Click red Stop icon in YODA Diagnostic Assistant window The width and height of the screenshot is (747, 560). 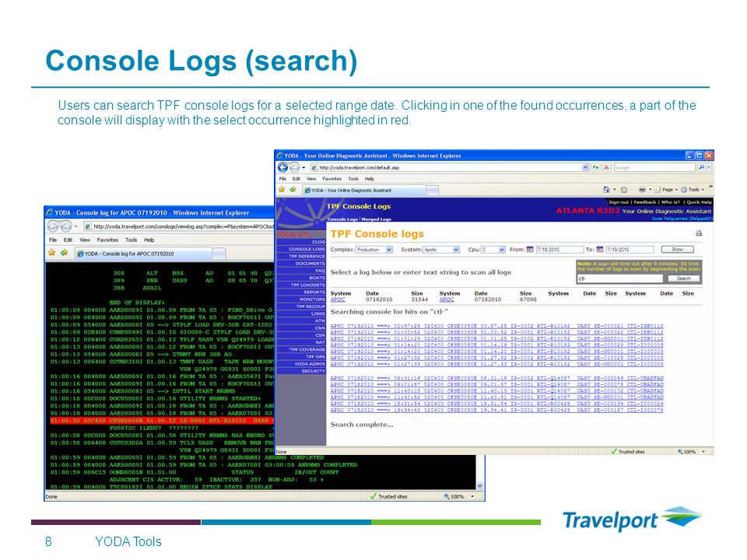[x=606, y=168]
